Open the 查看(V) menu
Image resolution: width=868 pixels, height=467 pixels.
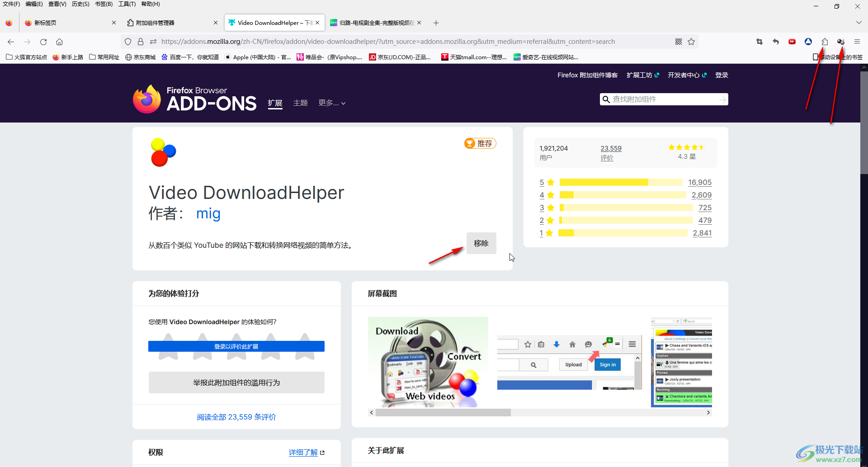pos(57,4)
